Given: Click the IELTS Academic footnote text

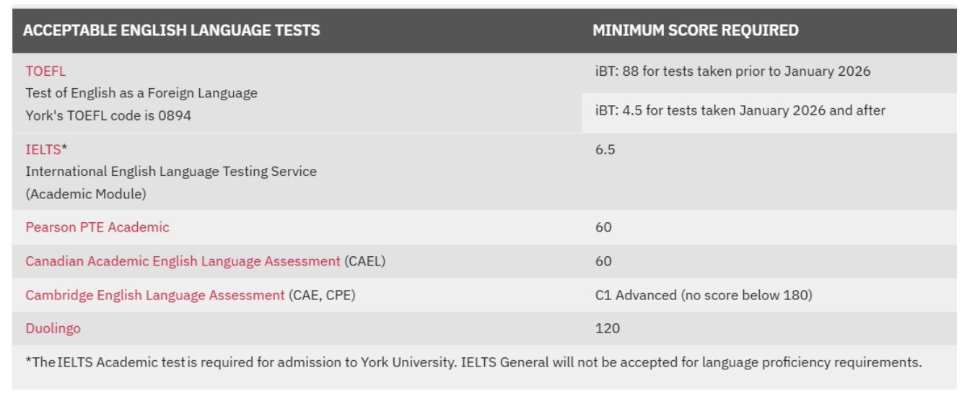Looking at the screenshot, I should [x=473, y=362].
